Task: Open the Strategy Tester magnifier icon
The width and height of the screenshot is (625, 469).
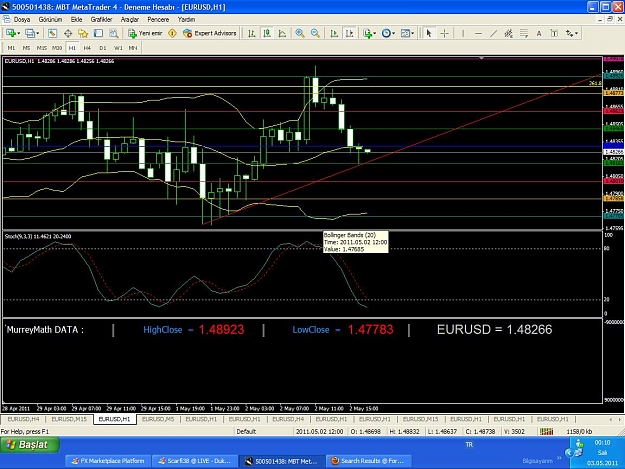Action: [x=114, y=33]
